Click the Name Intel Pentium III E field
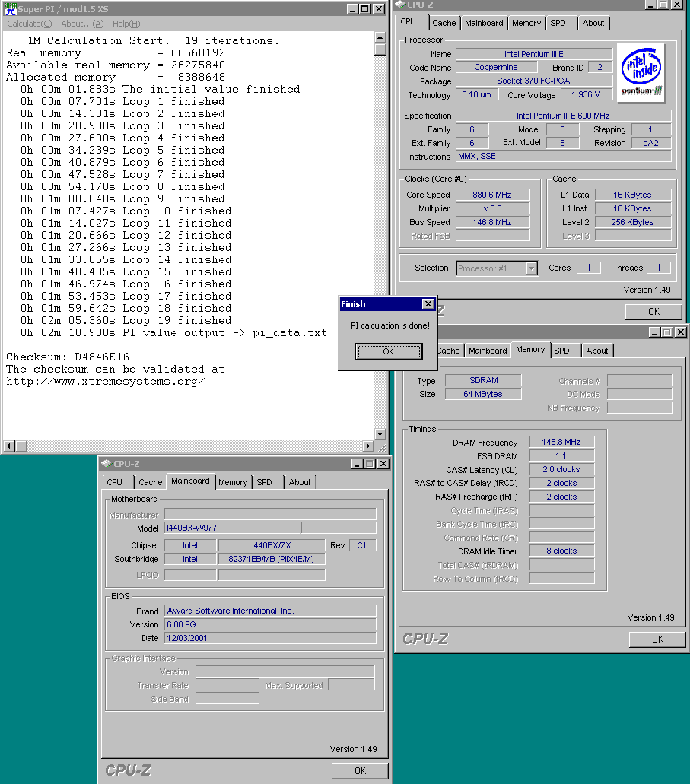The image size is (690, 784). tap(533, 54)
